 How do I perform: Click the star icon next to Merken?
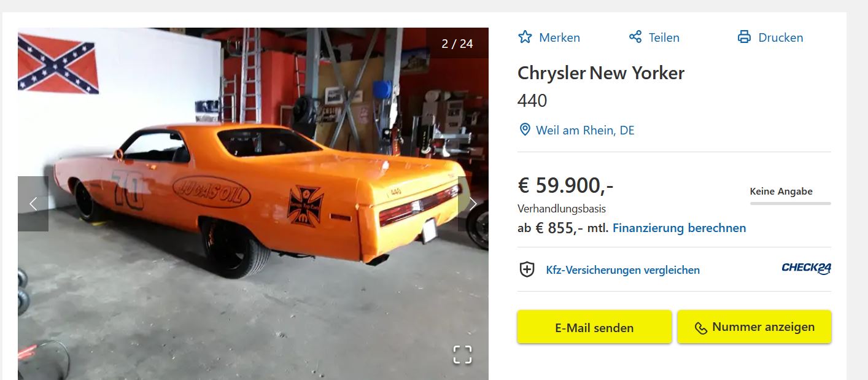click(525, 37)
